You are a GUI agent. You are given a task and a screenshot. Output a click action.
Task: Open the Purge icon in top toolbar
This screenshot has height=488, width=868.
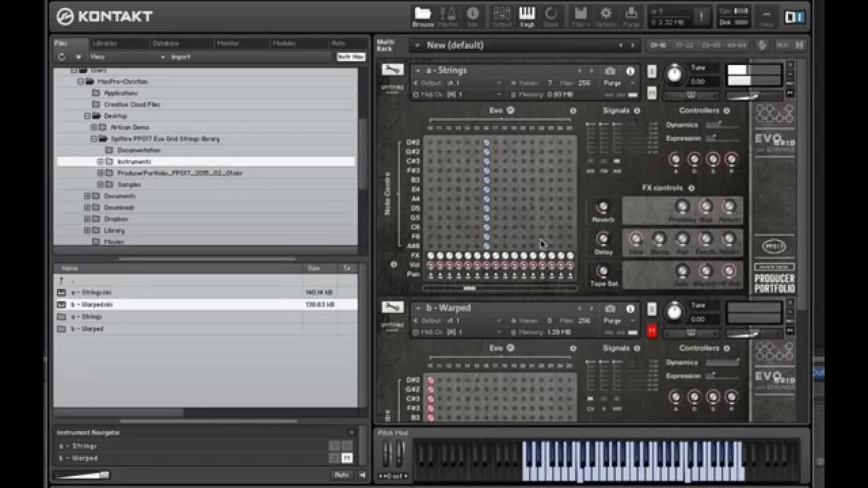(x=631, y=16)
